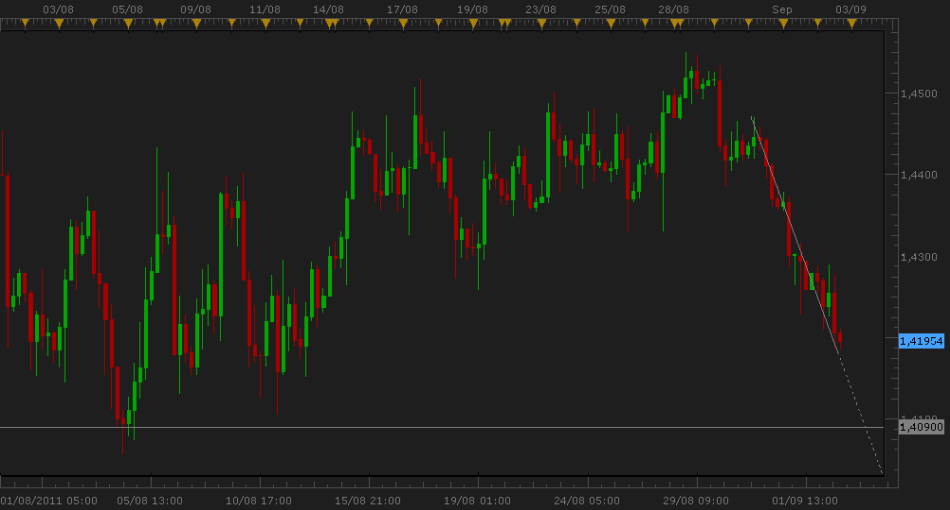This screenshot has height=510, width=950.
Task: Select the yellow event marker under 05/08
Action: point(128,23)
